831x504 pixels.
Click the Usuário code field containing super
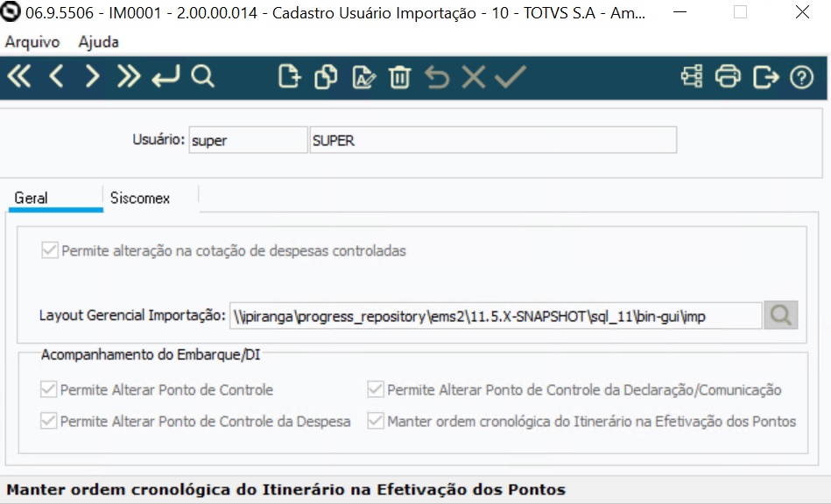tap(248, 140)
